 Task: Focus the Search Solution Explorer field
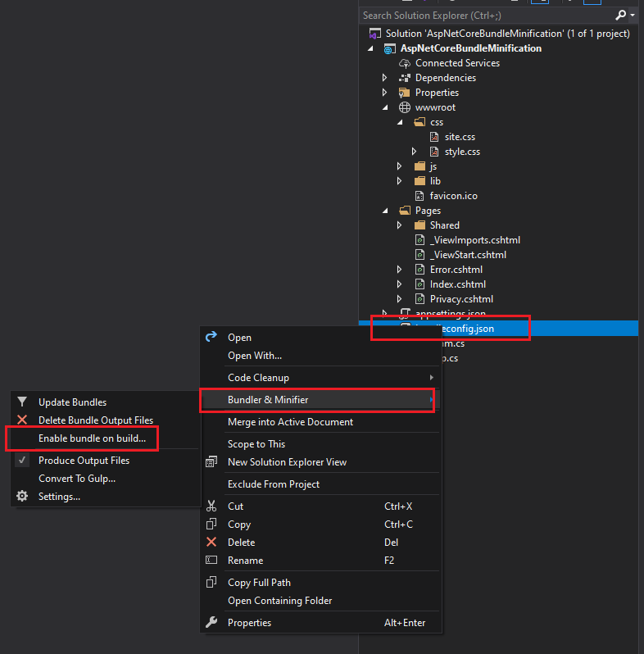[486, 16]
